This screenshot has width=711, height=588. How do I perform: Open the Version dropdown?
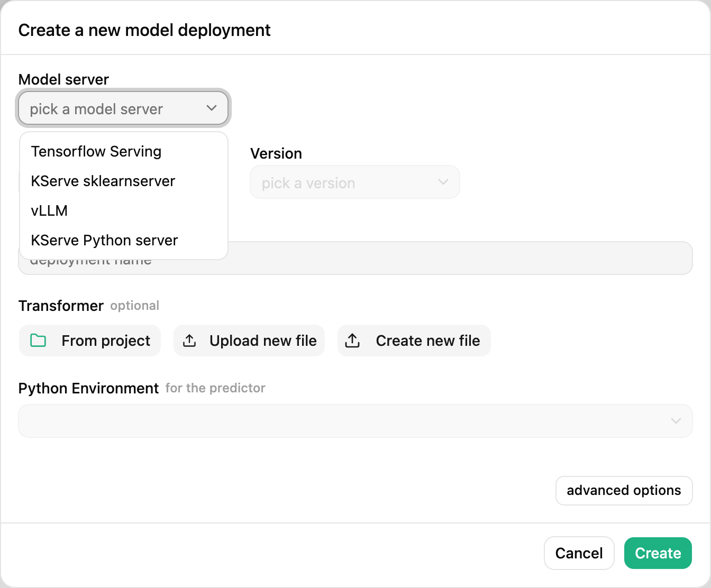[355, 182]
